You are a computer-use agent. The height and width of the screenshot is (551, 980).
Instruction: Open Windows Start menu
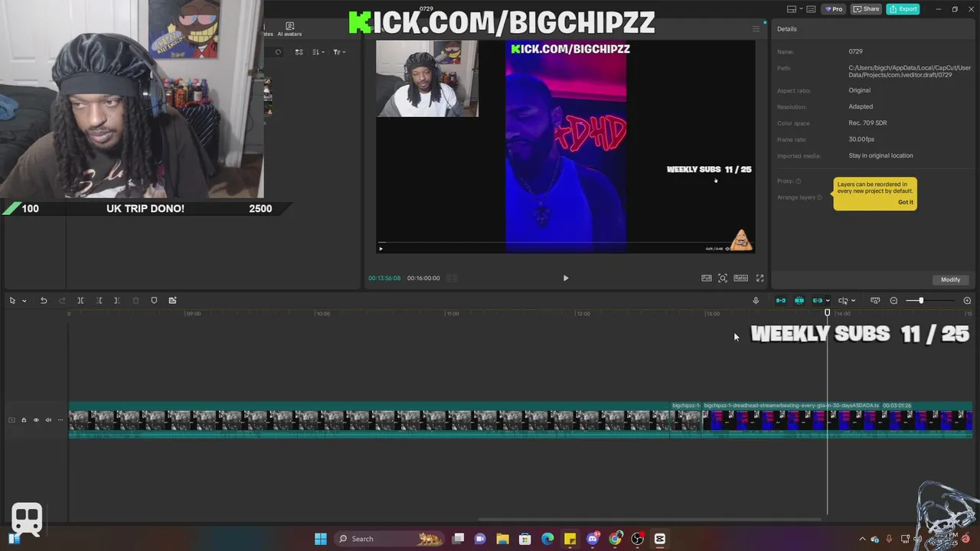321,539
